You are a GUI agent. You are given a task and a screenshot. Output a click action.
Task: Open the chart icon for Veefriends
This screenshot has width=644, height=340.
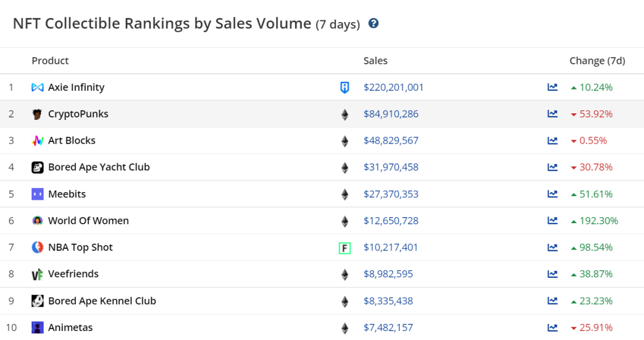pyautogui.click(x=552, y=274)
